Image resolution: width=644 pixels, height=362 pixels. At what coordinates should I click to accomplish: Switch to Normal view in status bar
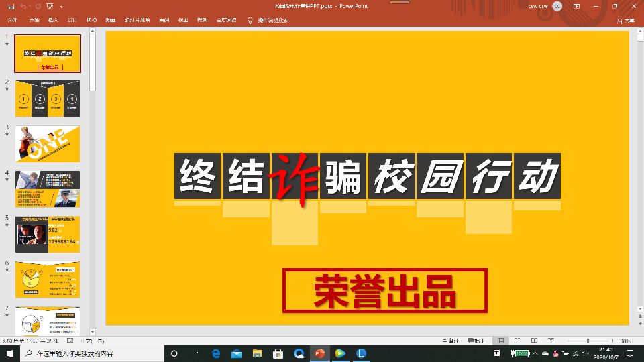pyautogui.click(x=500, y=341)
